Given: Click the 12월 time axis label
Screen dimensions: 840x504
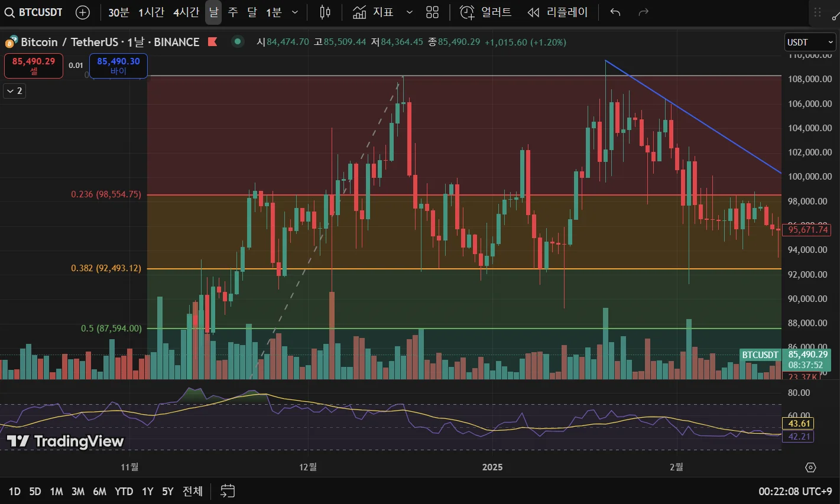Looking at the screenshot, I should (308, 467).
